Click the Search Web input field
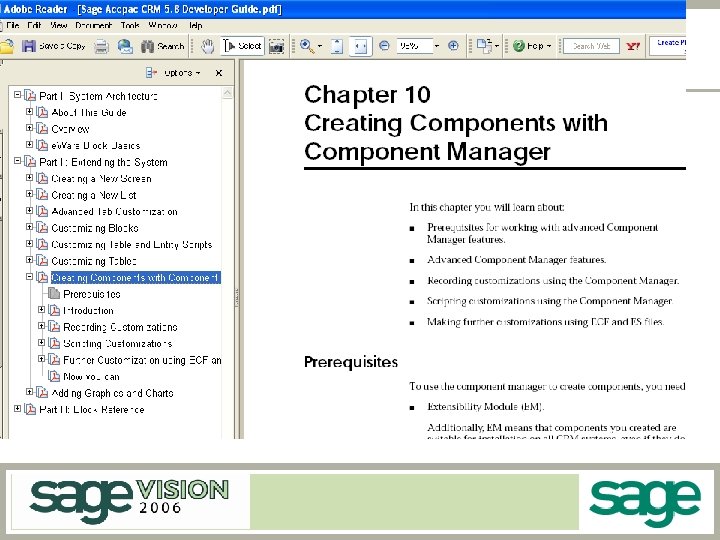 pos(591,46)
